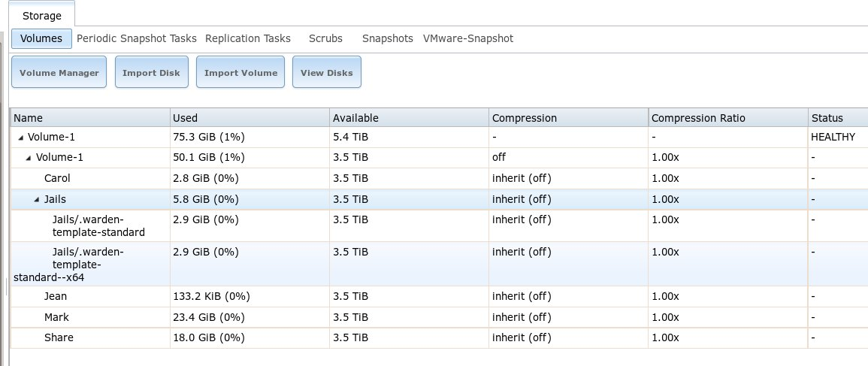Select the Mark dataset row
868x366 pixels.
[439, 317]
